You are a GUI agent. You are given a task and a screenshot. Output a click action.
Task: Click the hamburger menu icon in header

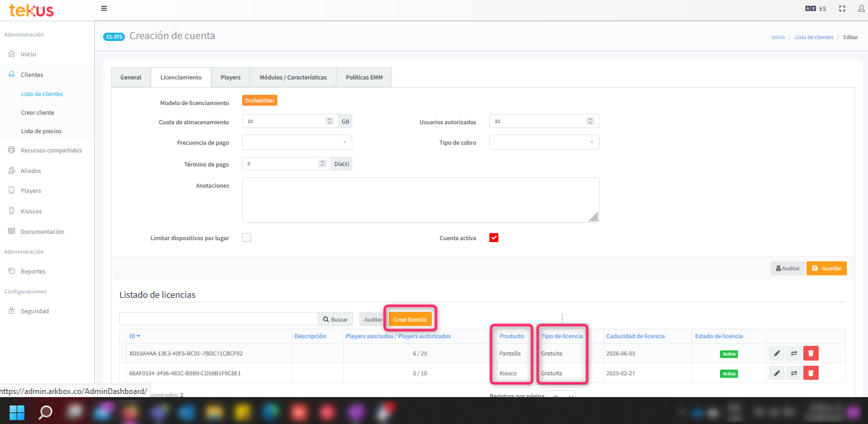click(x=104, y=9)
